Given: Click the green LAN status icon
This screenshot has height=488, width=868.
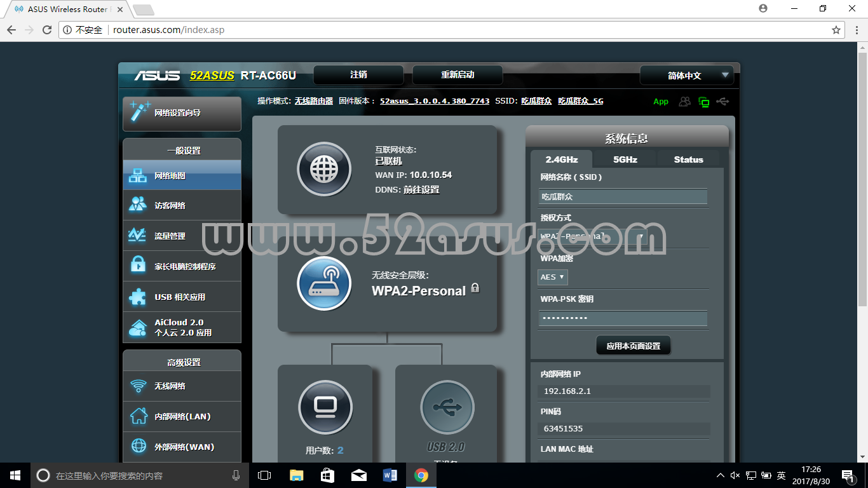Looking at the screenshot, I should click(x=703, y=102).
